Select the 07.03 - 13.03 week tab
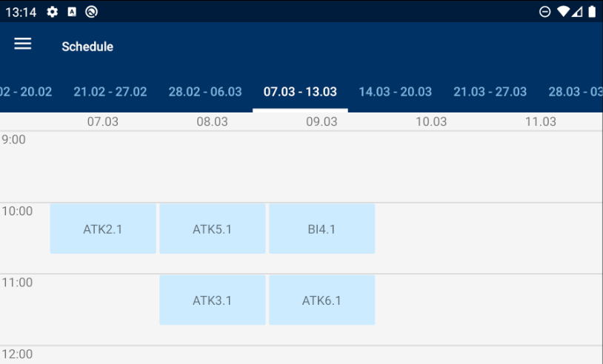603x364 pixels. pyautogui.click(x=300, y=92)
